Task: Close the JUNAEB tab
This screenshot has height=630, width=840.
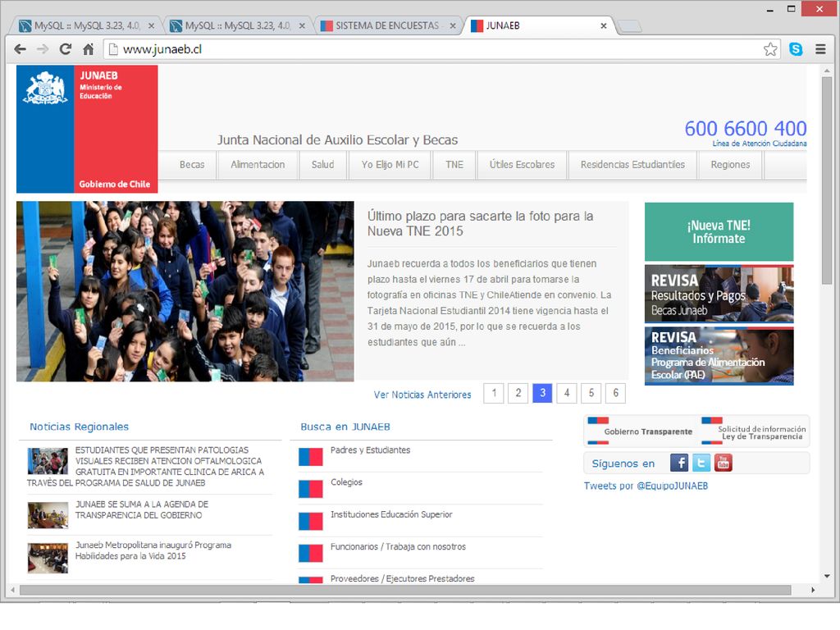Action: 604,25
